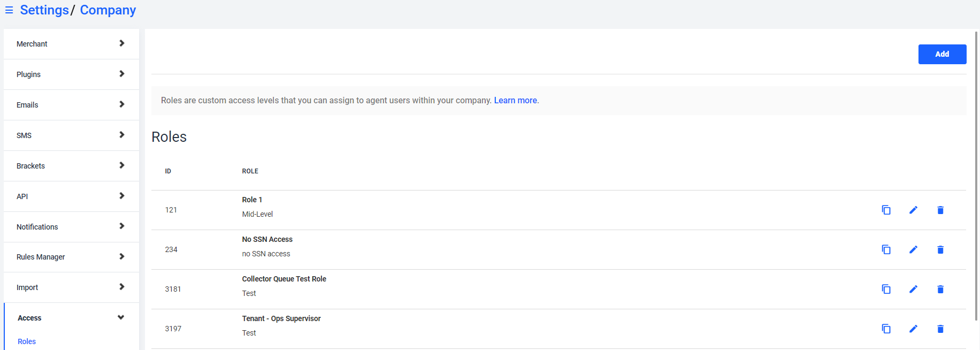Expand the Rules Manager section chevron
Screen dimensions: 980x350
click(x=121, y=257)
